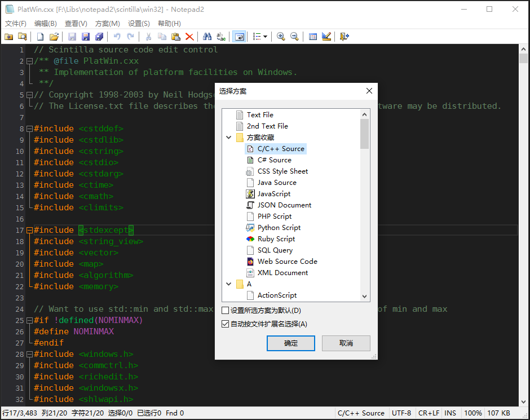530x420 pixels.
Task: Open the dropdown arrow next to the list icon
Action: [265, 36]
